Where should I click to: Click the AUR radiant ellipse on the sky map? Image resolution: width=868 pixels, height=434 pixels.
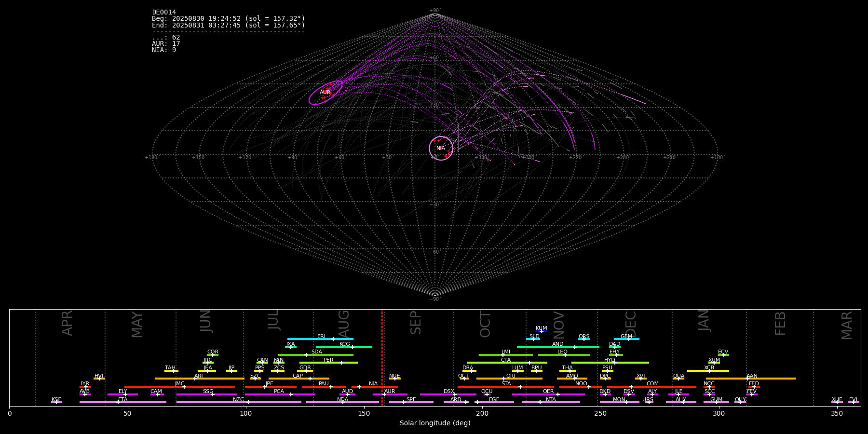(325, 93)
